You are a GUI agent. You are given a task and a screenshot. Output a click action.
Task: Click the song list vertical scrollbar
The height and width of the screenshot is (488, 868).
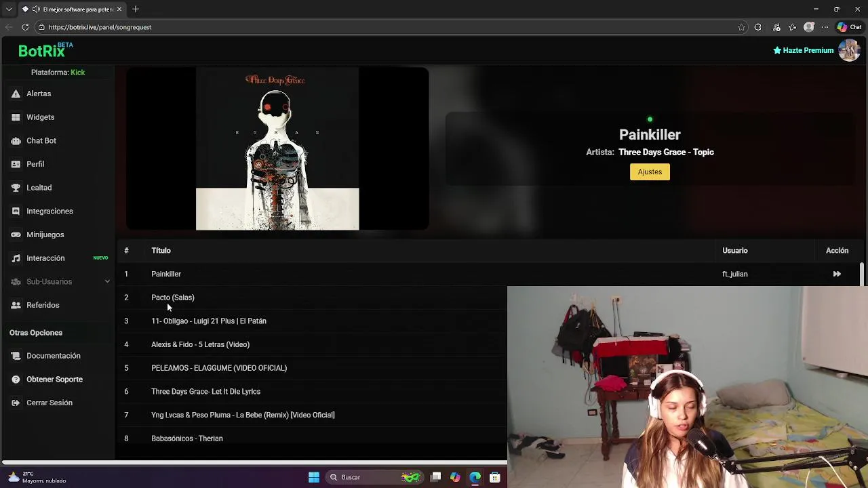[862, 274]
